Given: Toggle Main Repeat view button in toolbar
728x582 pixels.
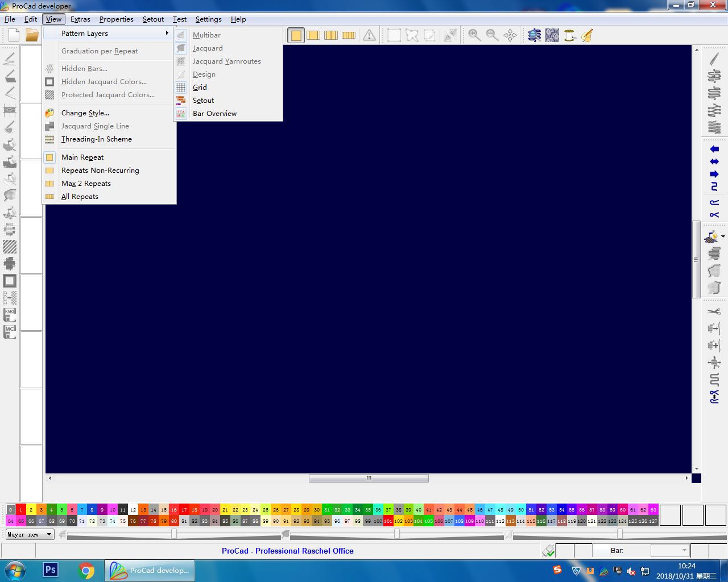Looking at the screenshot, I should coord(296,35).
